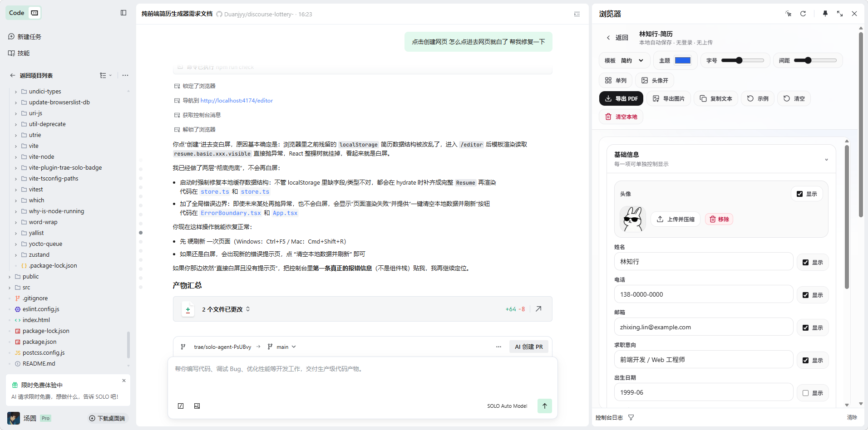Screen dimensions: 868x430
Task: Attach an image in chat input
Action: (197, 406)
